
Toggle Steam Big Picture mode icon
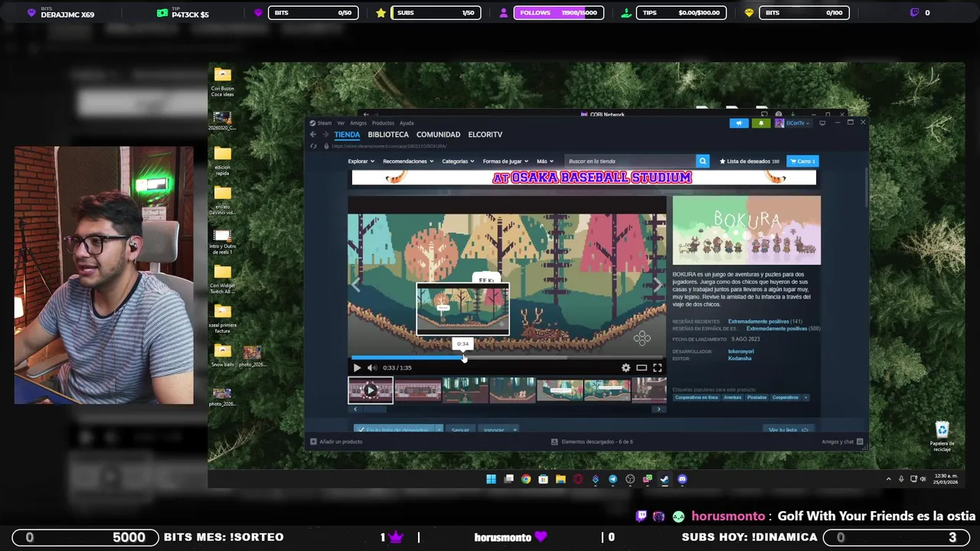click(822, 123)
